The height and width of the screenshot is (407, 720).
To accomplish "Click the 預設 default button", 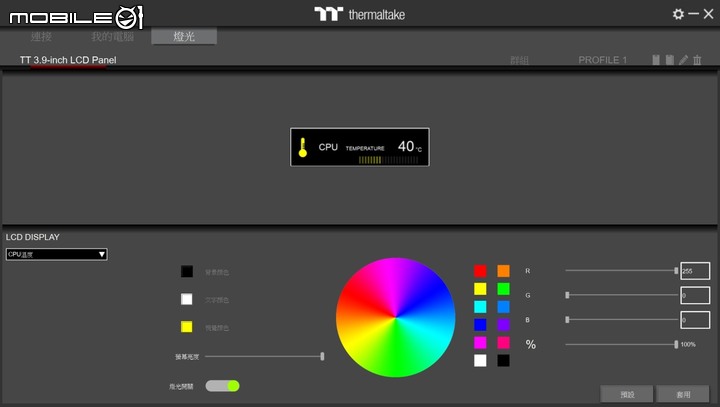I will [627, 394].
